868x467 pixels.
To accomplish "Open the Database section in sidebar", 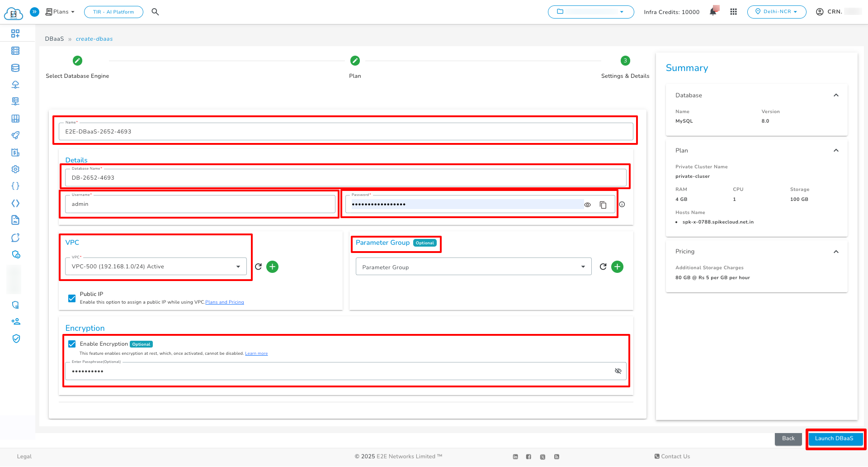I will tap(15, 68).
